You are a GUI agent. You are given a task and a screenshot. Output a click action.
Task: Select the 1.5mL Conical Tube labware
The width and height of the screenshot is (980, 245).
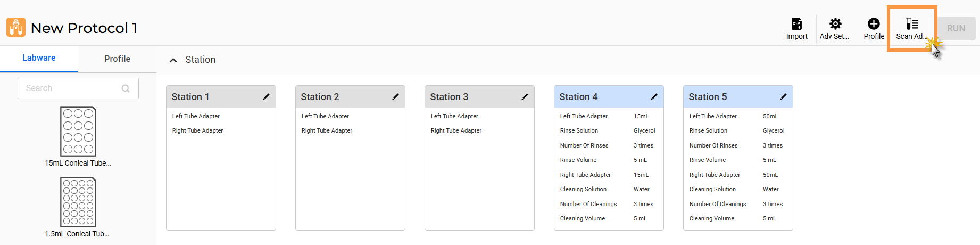(78, 202)
